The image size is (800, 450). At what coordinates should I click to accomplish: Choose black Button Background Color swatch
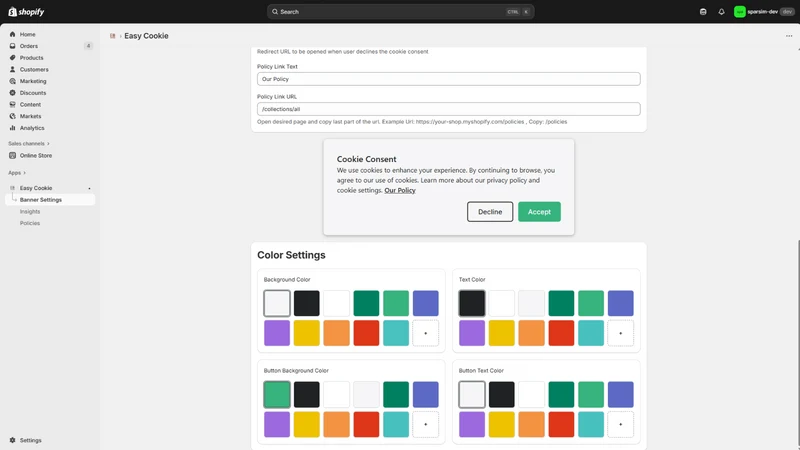(x=307, y=394)
